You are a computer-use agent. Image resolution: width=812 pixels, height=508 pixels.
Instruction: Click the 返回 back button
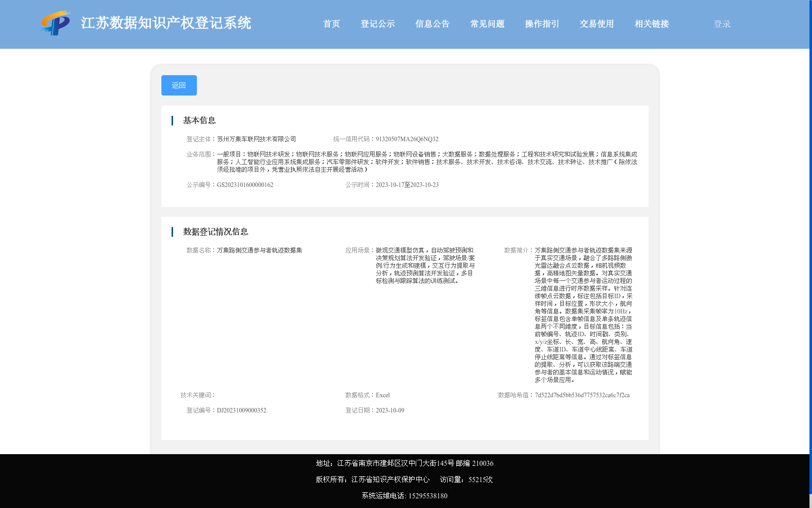tap(179, 85)
